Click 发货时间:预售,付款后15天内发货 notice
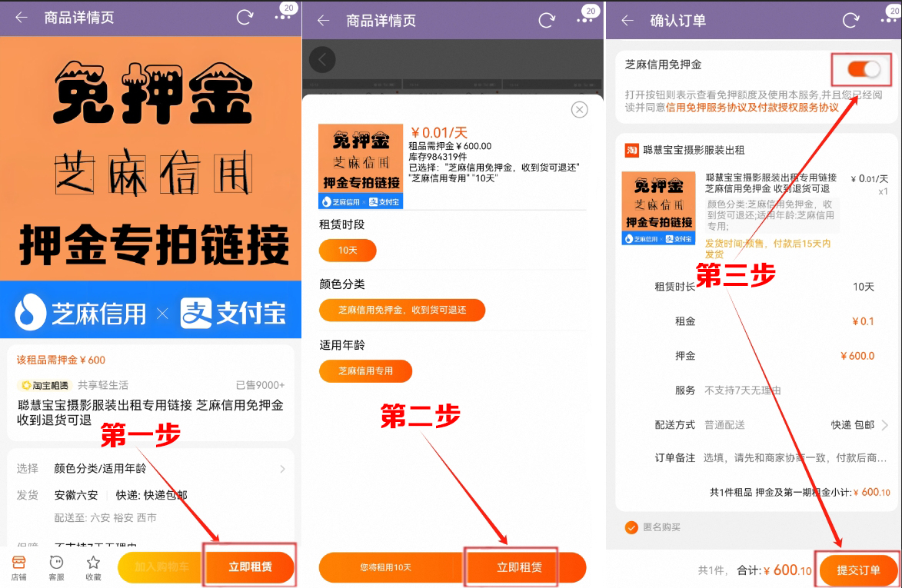 click(x=767, y=249)
